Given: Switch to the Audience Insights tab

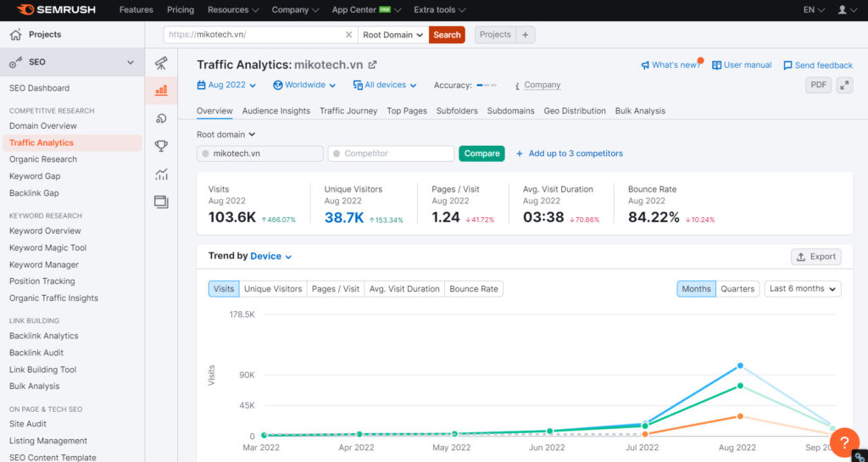Looking at the screenshot, I should [276, 111].
